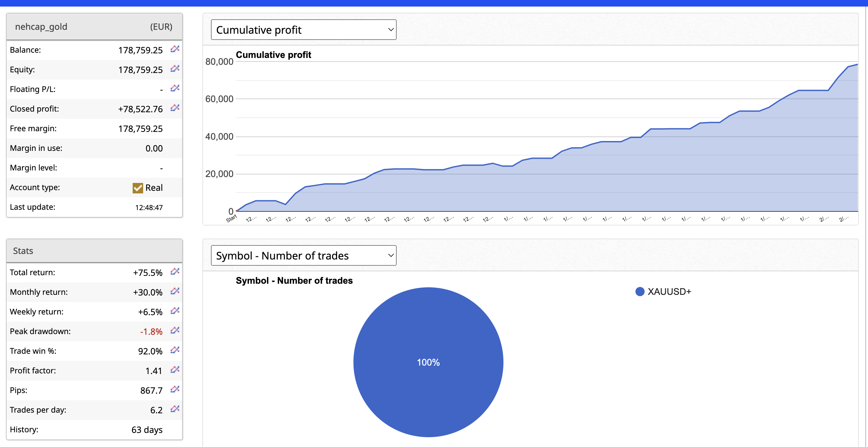Screen dimensions: 868x447
Task: Open the Cumulative profit dropdown
Action: [x=303, y=30]
